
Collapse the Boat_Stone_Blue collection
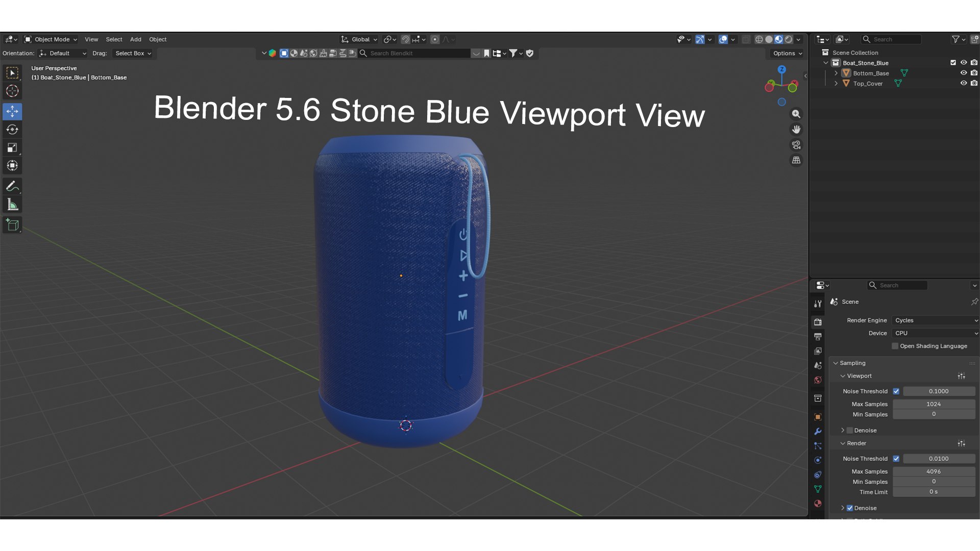click(x=825, y=63)
